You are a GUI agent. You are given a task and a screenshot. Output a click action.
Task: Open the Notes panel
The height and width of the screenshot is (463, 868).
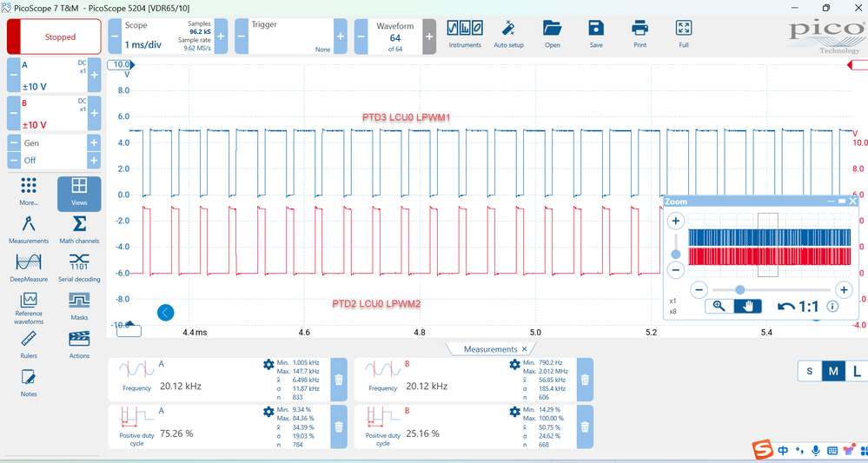(29, 383)
